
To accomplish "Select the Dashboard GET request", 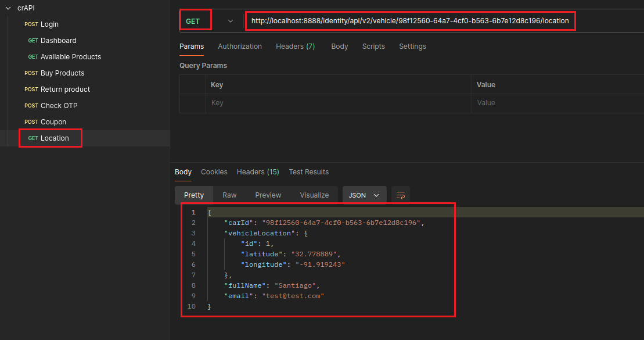I will coord(58,41).
